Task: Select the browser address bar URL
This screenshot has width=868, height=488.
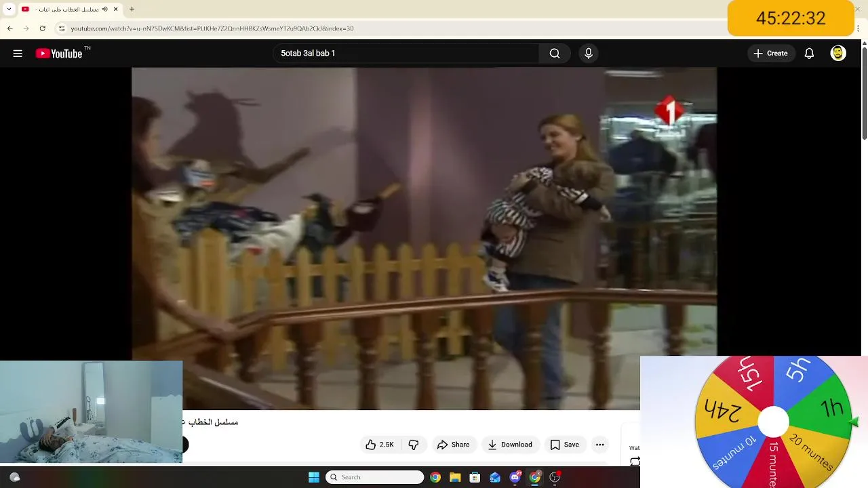Action: point(212,28)
